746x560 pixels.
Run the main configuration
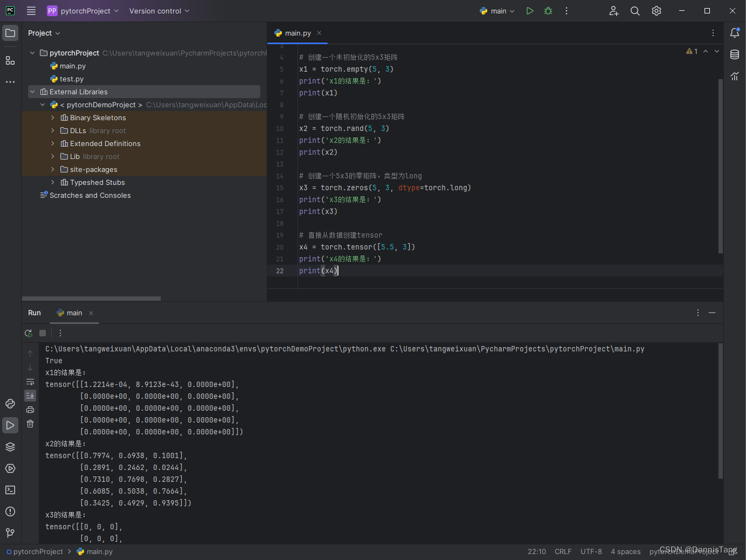point(530,11)
